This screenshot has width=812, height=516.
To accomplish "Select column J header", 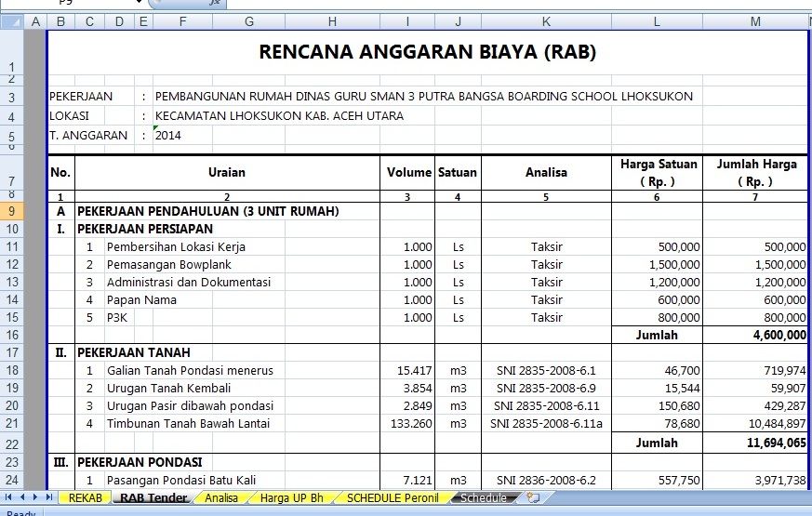I will click(458, 21).
